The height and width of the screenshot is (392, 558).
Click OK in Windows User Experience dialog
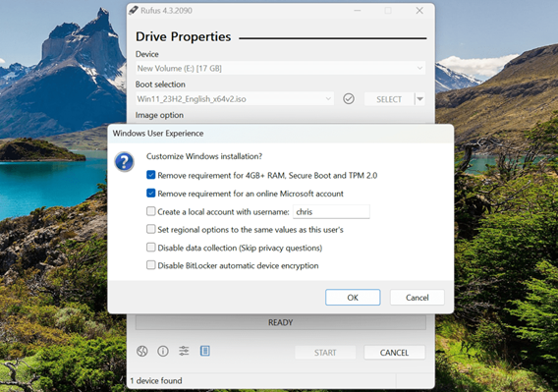(x=353, y=298)
